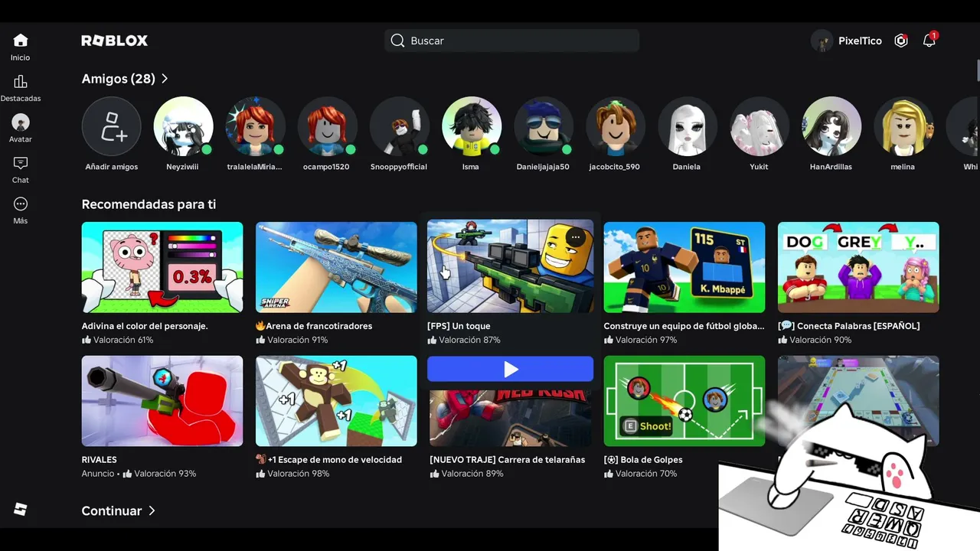980x551 pixels.
Task: Open friend Isma's avatar
Action: click(x=472, y=126)
